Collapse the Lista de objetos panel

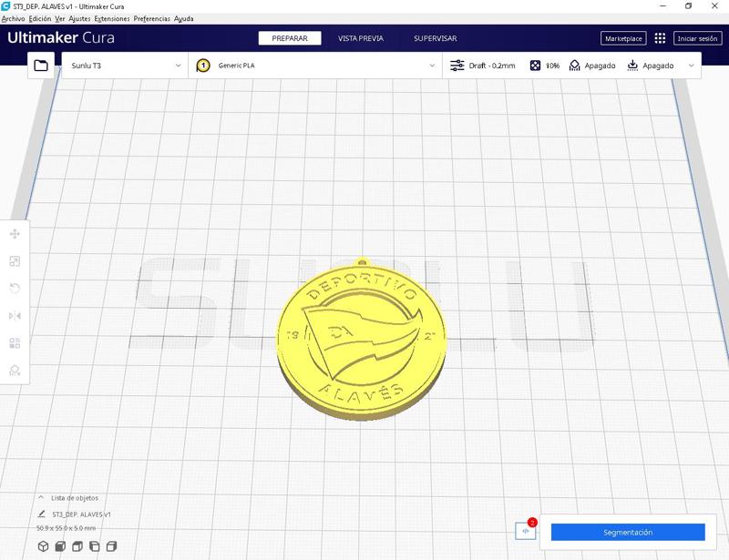point(41,497)
